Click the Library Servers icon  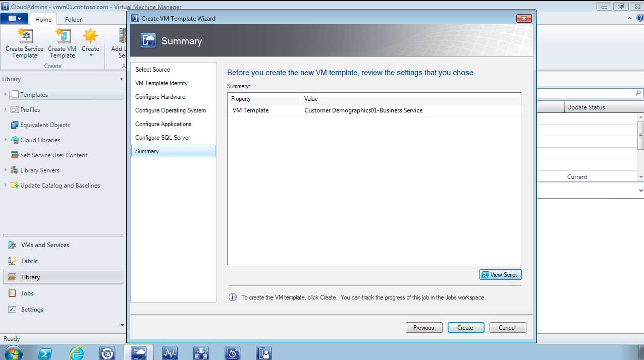[x=15, y=170]
